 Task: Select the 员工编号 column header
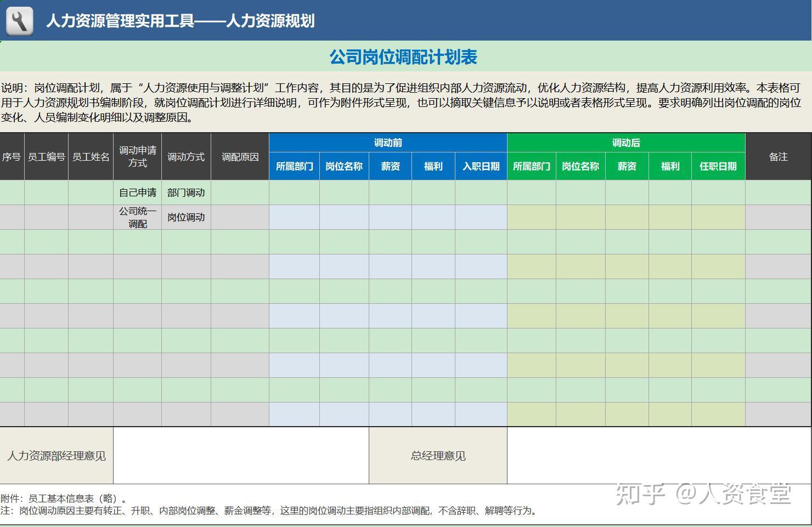[46, 157]
